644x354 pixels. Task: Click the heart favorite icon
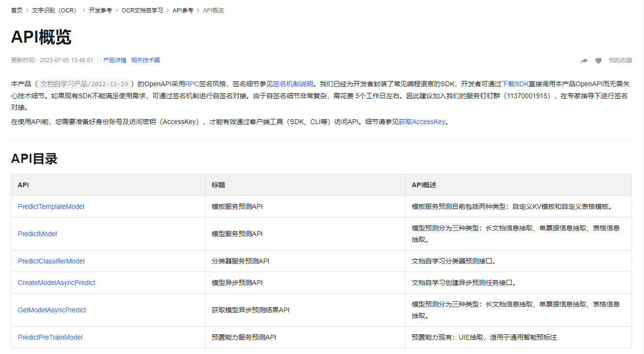click(598, 61)
